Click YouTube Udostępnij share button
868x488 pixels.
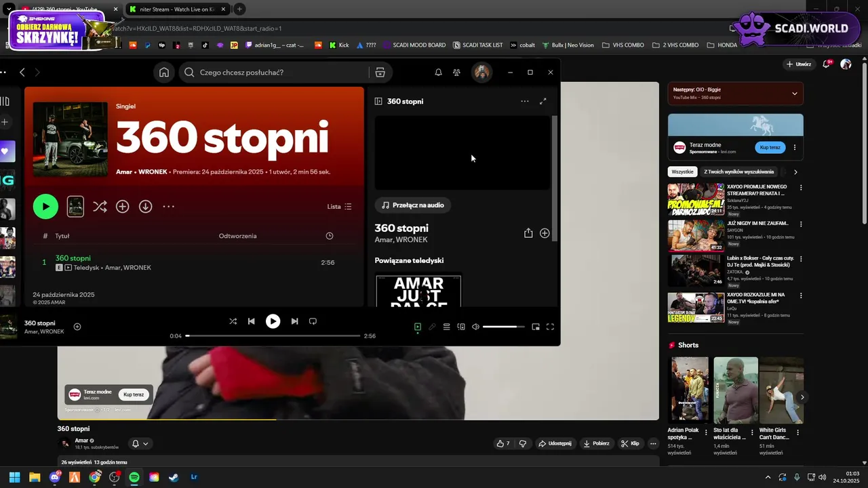tap(555, 443)
